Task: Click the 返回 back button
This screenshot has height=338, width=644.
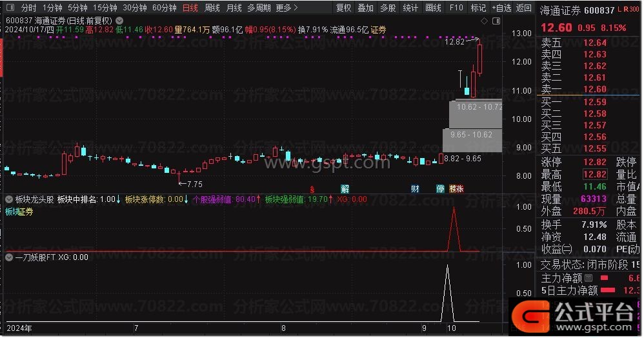Action: tap(524, 8)
